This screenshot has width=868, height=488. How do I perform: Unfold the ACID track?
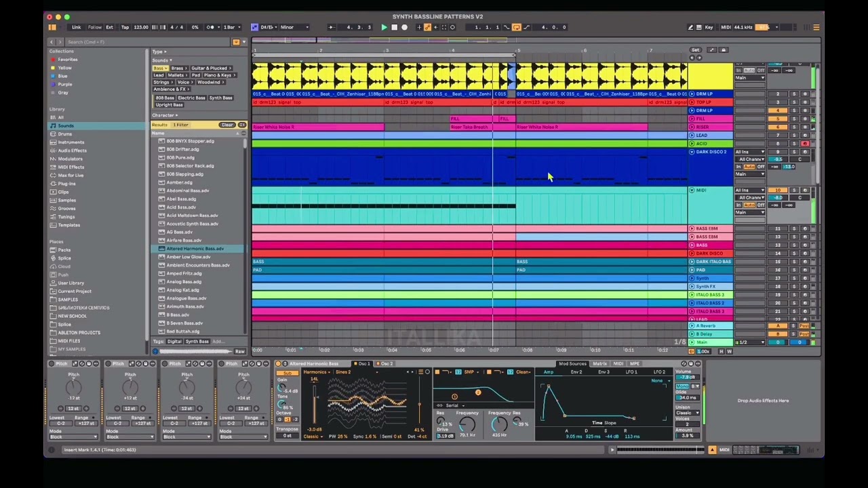tap(692, 144)
